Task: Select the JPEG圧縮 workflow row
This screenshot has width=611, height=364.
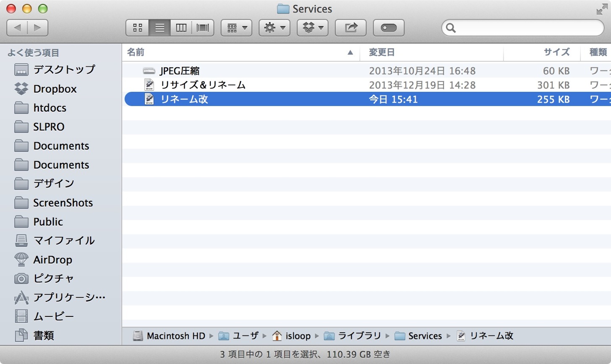Action: pyautogui.click(x=367, y=70)
